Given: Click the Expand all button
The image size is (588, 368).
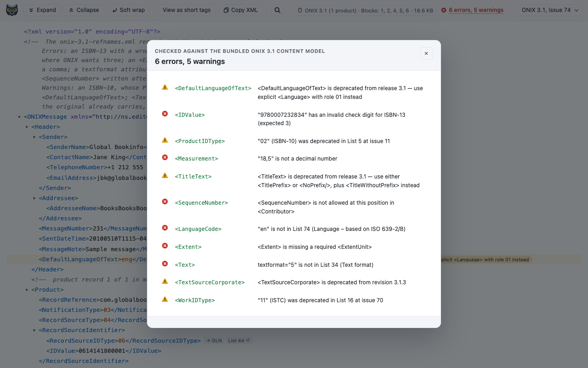Looking at the screenshot, I should (42, 10).
